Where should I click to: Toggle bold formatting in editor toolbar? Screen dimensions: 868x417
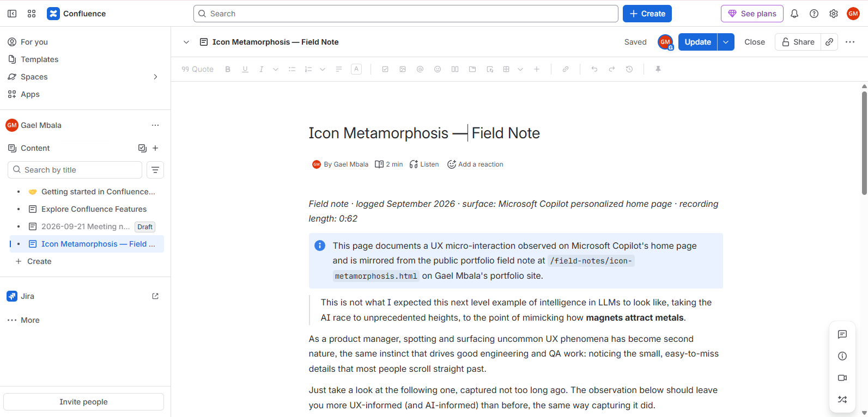228,69
